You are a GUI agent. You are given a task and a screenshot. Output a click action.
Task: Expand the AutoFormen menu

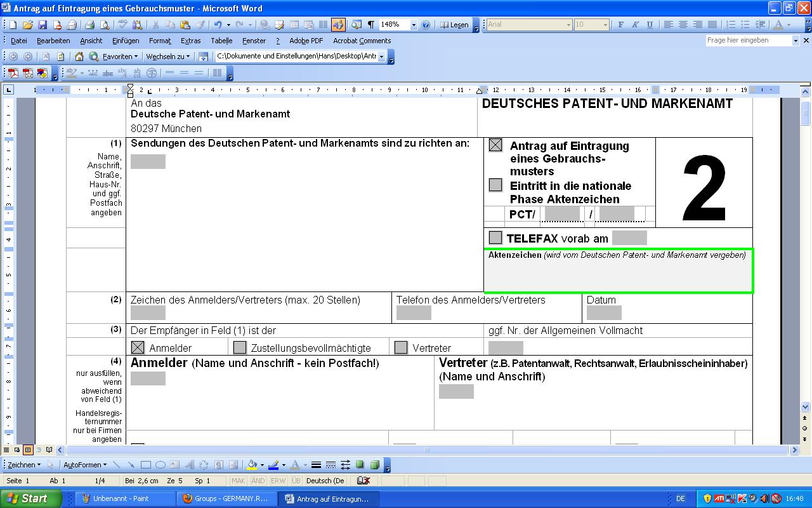[85, 465]
